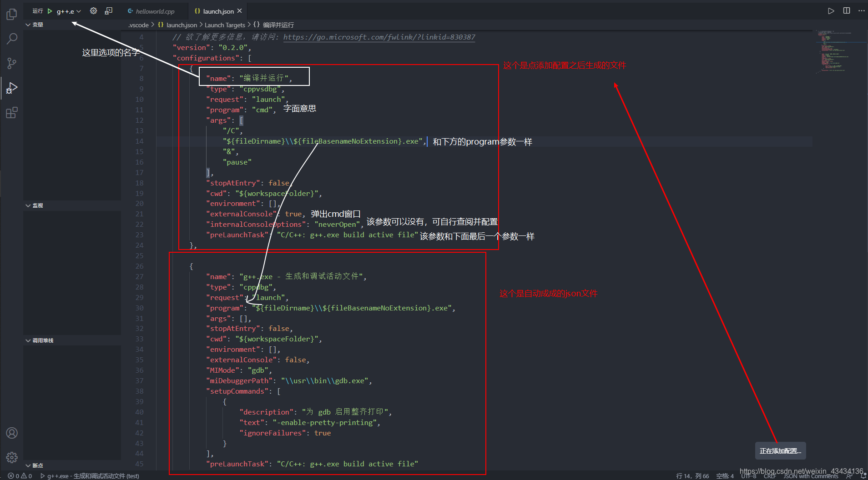Click "externalConsole": true text
Viewport: 868px width, 480px height.
tap(256, 214)
